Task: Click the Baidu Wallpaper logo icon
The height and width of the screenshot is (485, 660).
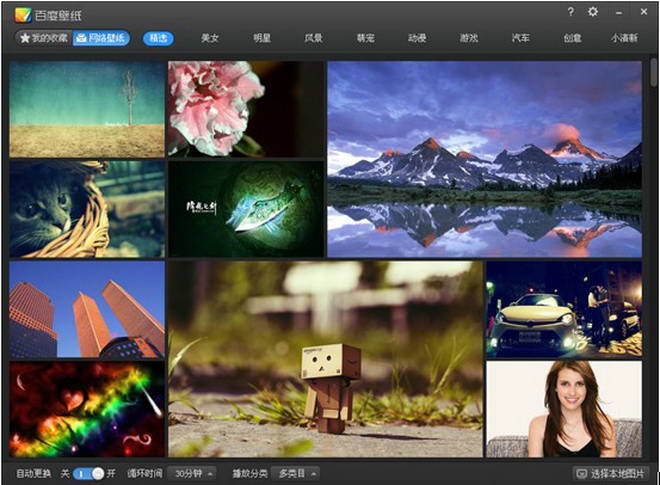Action: click(23, 15)
